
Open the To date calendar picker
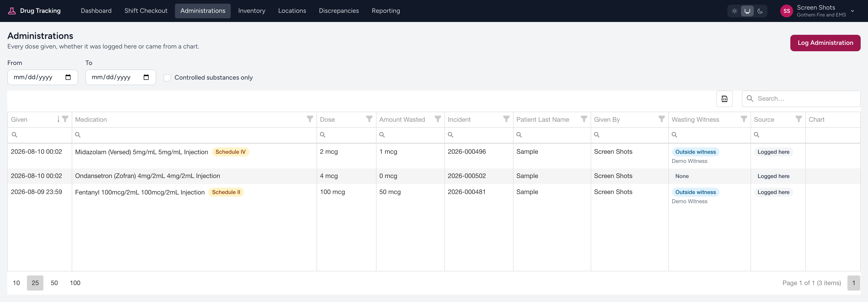point(146,77)
